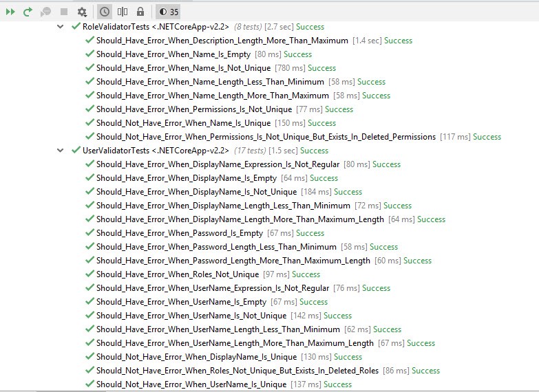Click checkmark beside DisplayName_Length_Less_Than_Minimum test
The width and height of the screenshot is (539, 392).
(89, 205)
